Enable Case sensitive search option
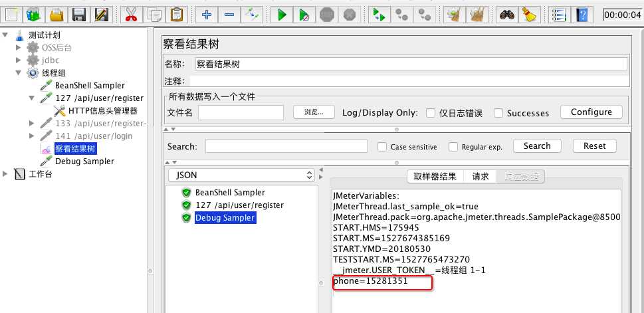This screenshot has width=644, height=313. click(x=382, y=147)
